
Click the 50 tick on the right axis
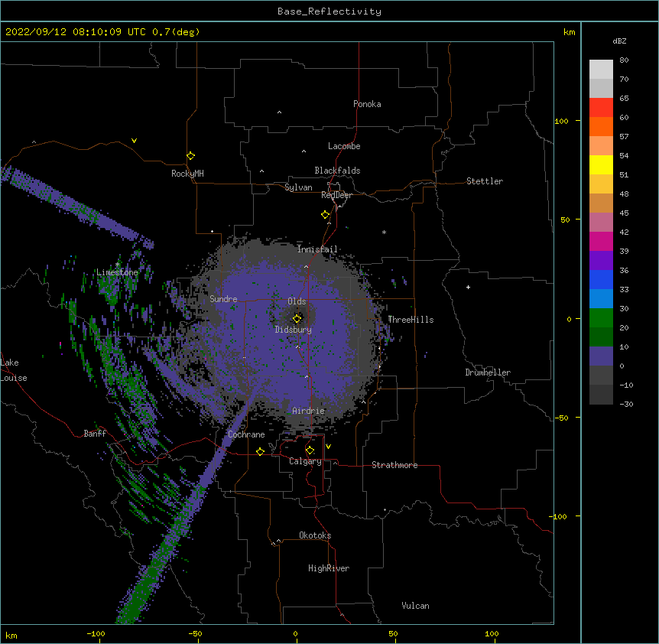click(565, 220)
